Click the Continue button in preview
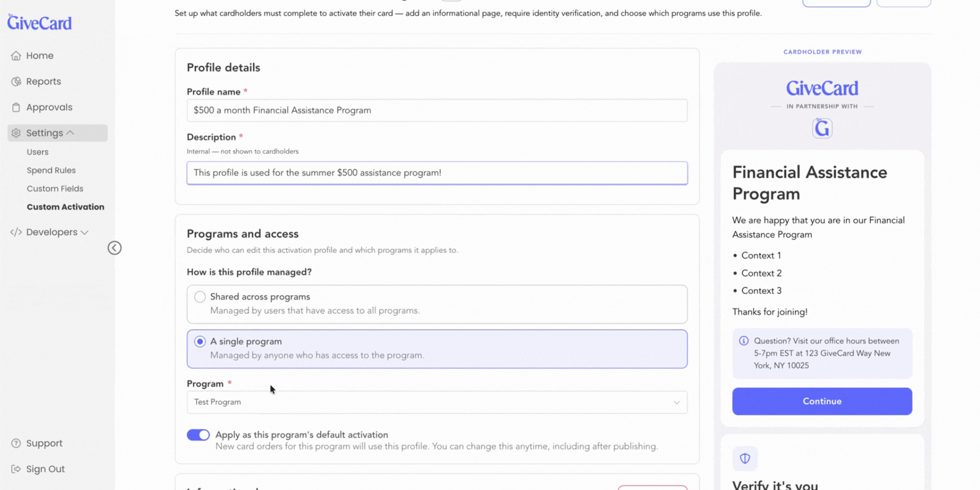Viewport: 980px width, 490px height. (x=822, y=401)
